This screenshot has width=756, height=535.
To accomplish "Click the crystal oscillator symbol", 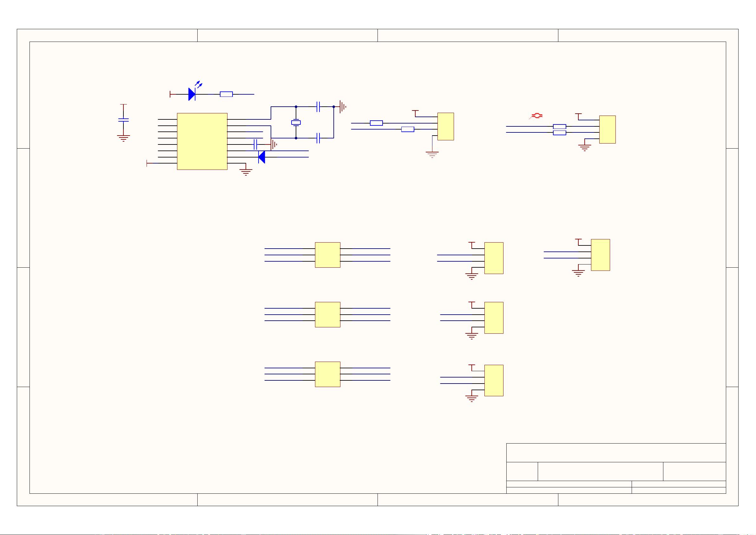I will 296,123.
